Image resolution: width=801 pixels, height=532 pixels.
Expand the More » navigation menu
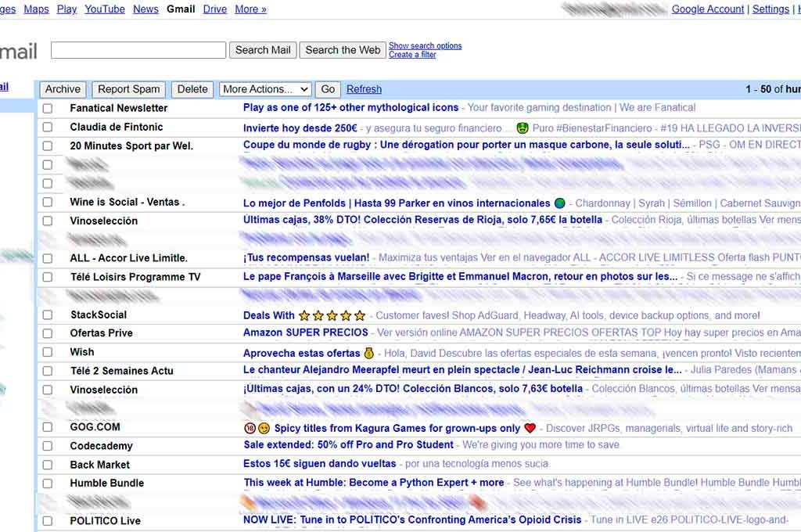pyautogui.click(x=250, y=9)
